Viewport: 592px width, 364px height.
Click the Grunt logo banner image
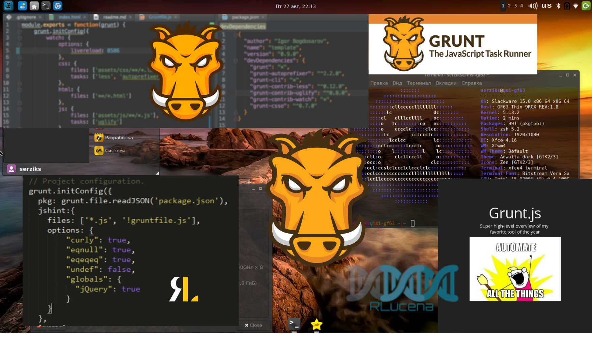pos(453,44)
